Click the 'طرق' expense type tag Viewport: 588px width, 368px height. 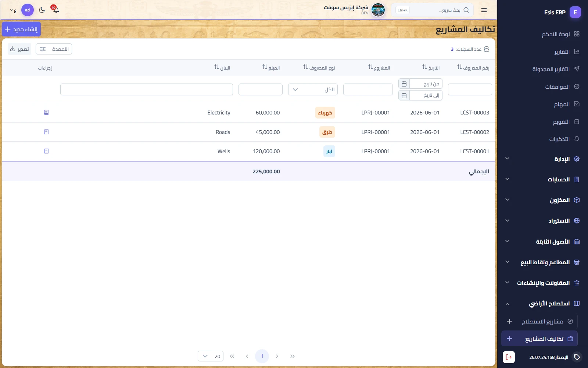point(327,132)
